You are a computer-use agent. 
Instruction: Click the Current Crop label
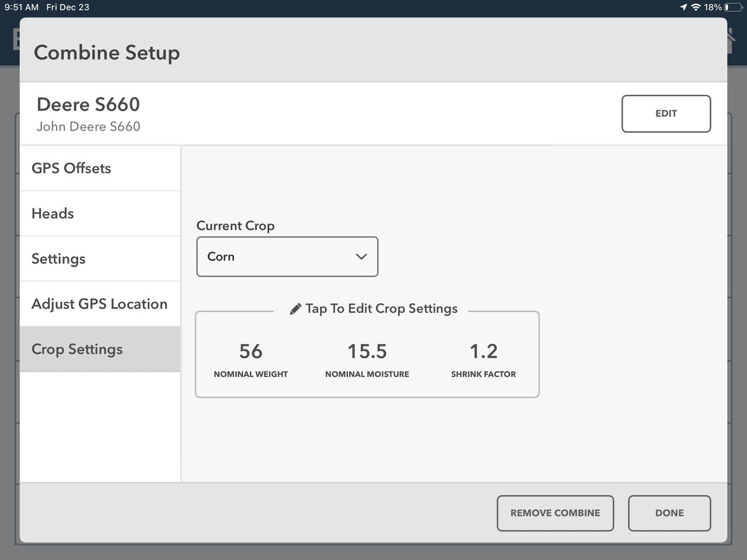235,226
